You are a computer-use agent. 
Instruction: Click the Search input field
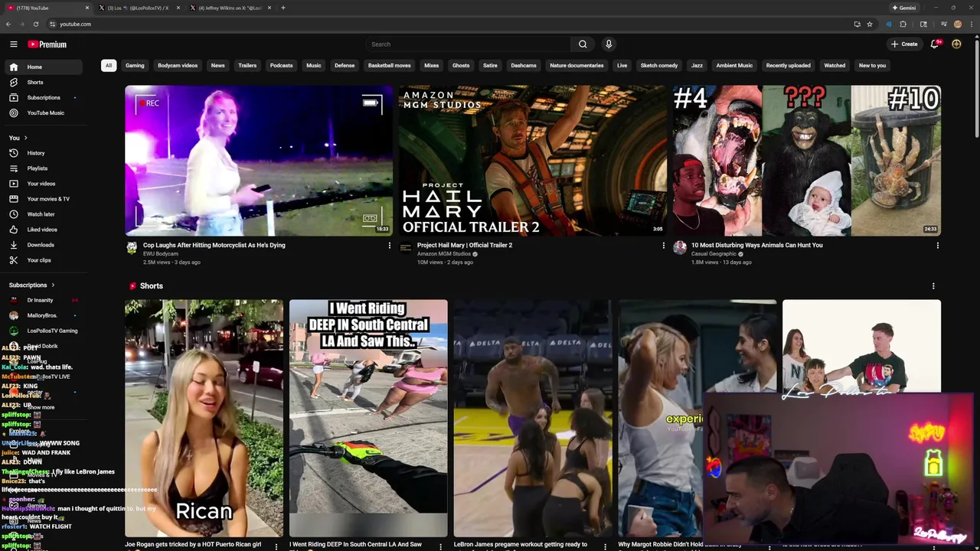[x=469, y=44]
